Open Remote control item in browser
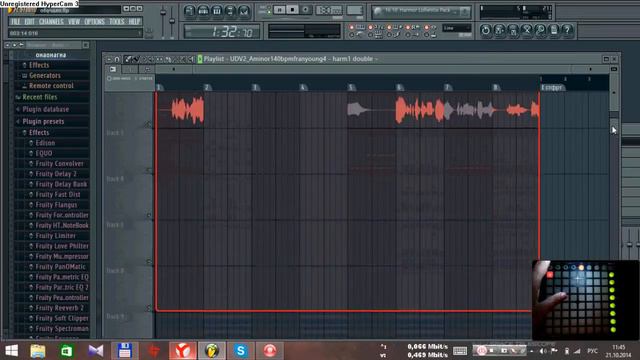Viewport: 640px width, 360px height. (51, 86)
